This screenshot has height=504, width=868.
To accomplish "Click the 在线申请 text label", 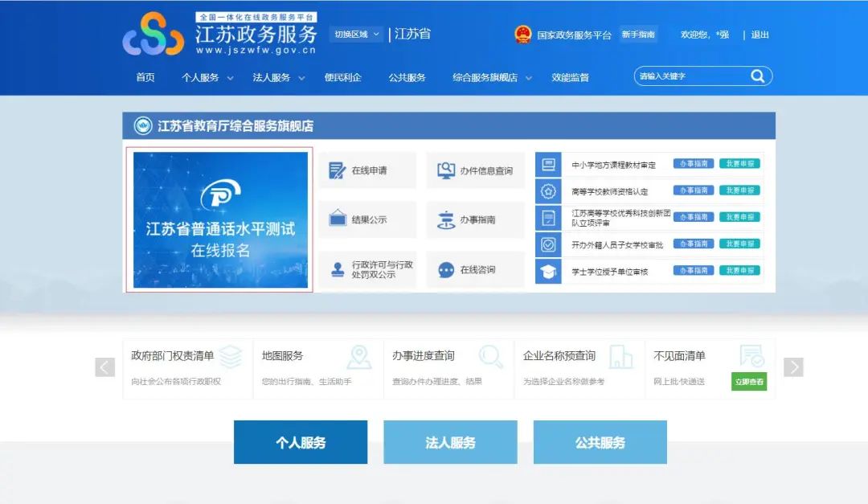I will coord(369,170).
